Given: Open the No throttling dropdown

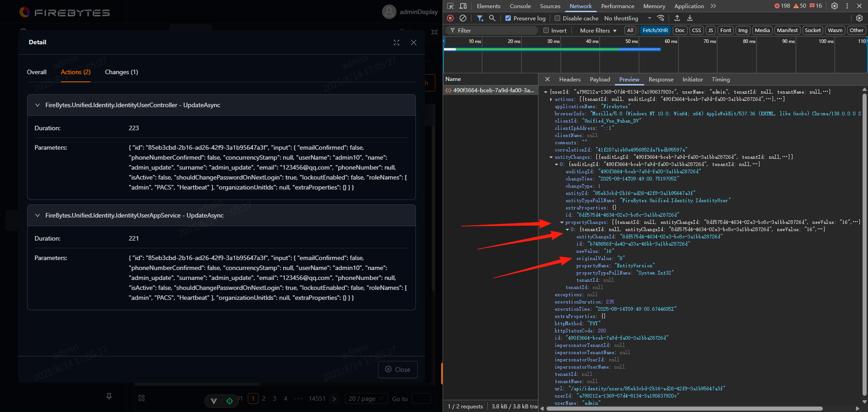Looking at the screenshot, I should pyautogui.click(x=627, y=18).
